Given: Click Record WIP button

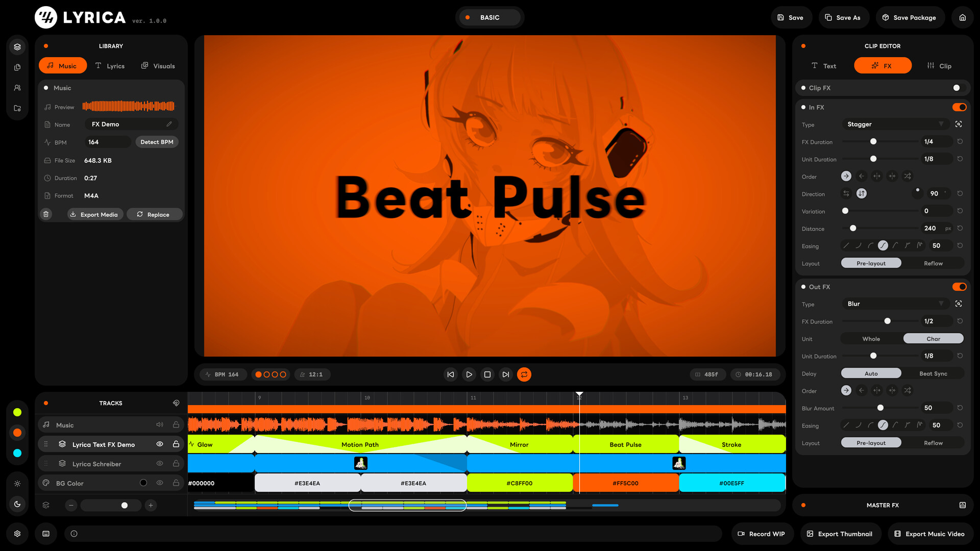Looking at the screenshot, I should coord(762,534).
